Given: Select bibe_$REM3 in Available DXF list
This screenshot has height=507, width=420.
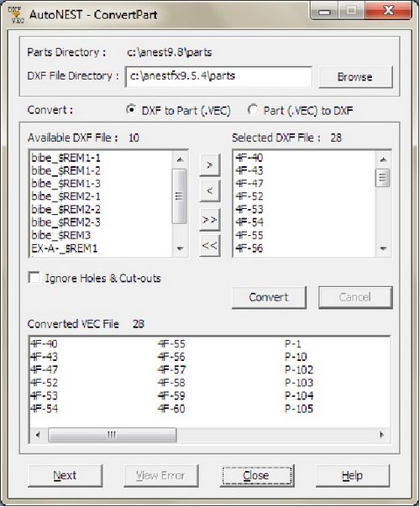Looking at the screenshot, I should click(60, 235).
